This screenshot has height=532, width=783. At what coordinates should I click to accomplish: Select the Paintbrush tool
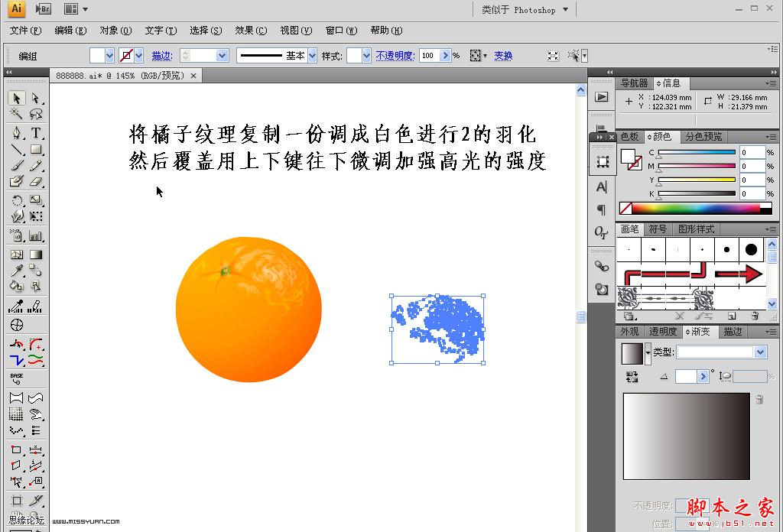[17, 165]
